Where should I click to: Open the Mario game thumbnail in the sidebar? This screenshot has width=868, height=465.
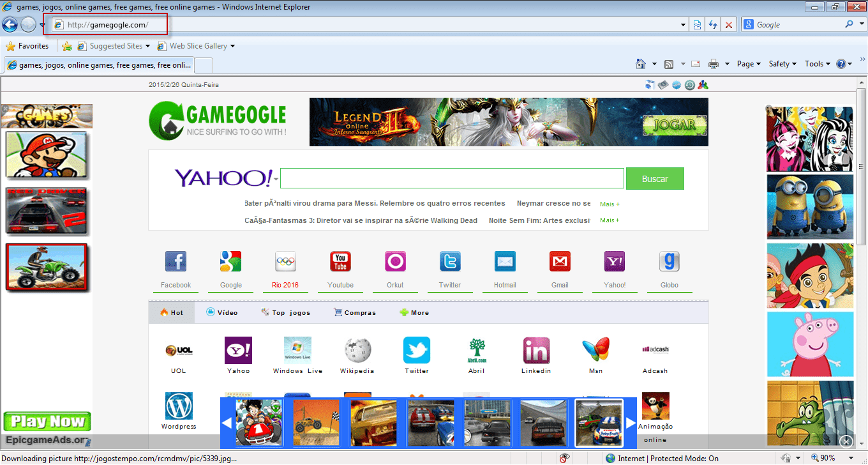coord(46,155)
